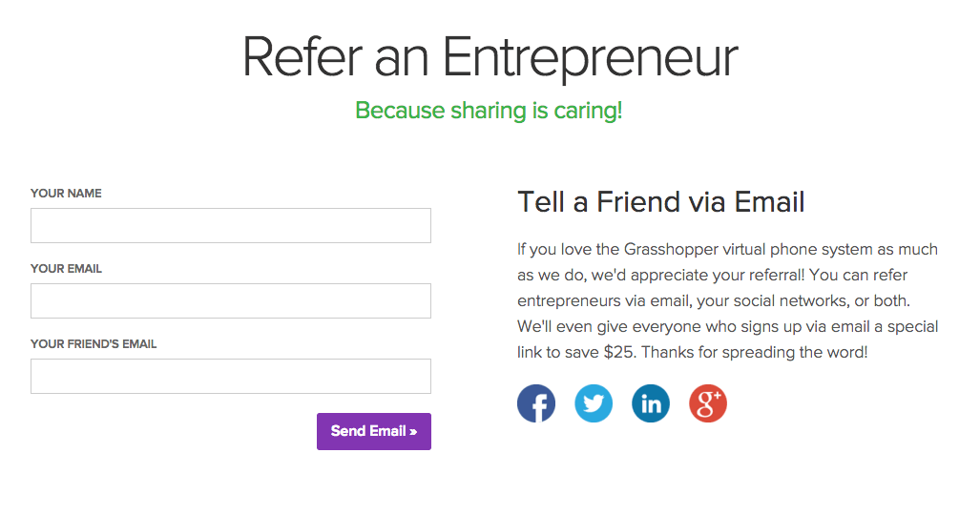Screen dimensions: 980x515
Task: Share via the Facebook icon
Action: [x=536, y=403]
